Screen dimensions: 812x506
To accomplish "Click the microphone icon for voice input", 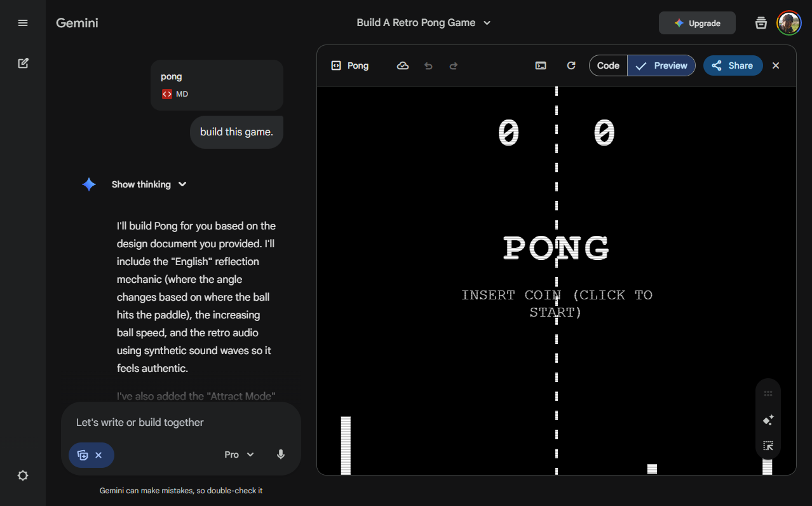I will 281,455.
